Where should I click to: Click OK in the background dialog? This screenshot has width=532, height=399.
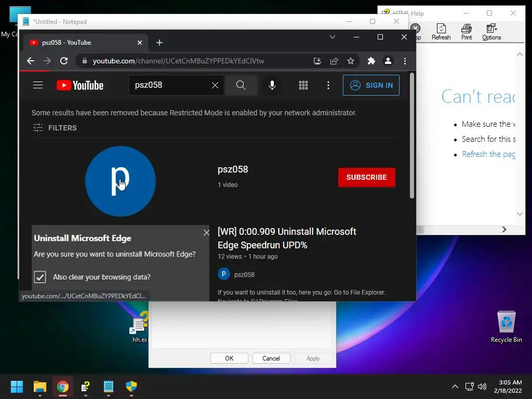pyautogui.click(x=229, y=358)
